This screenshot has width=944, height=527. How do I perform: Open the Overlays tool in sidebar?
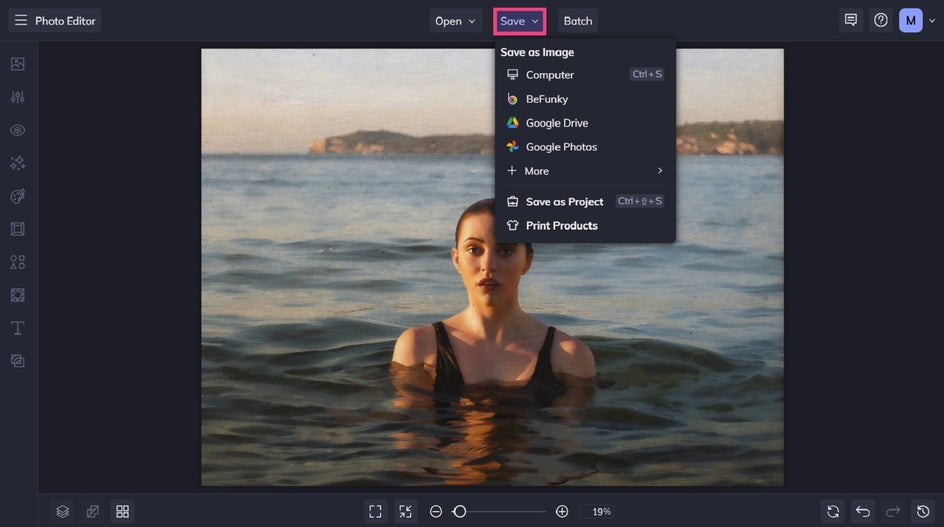17,295
